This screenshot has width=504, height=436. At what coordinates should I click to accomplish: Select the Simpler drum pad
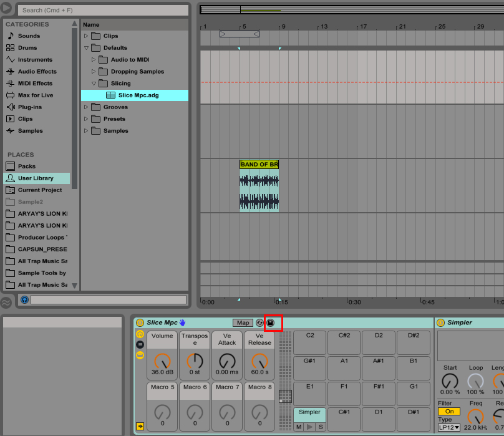[x=309, y=415]
